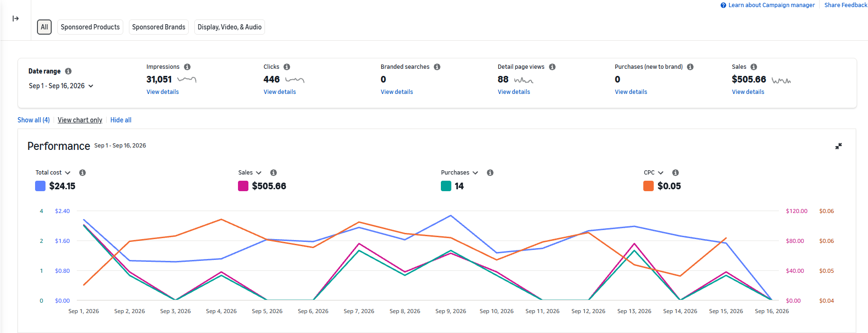The height and width of the screenshot is (333, 868).
Task: Open Purchases (new to brand) info icon
Action: 690,67
